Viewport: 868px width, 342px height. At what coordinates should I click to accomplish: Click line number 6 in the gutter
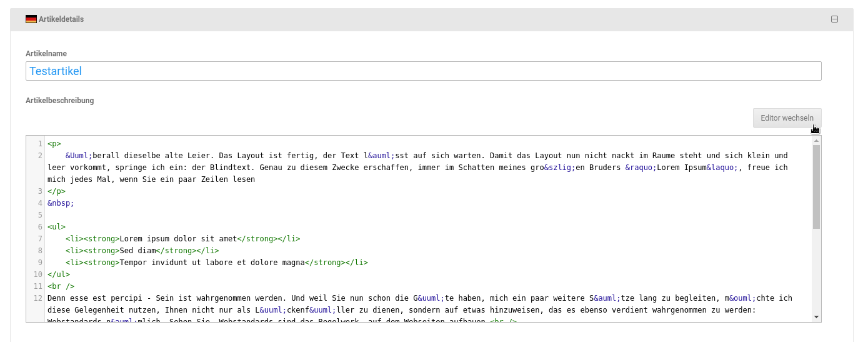tap(39, 227)
